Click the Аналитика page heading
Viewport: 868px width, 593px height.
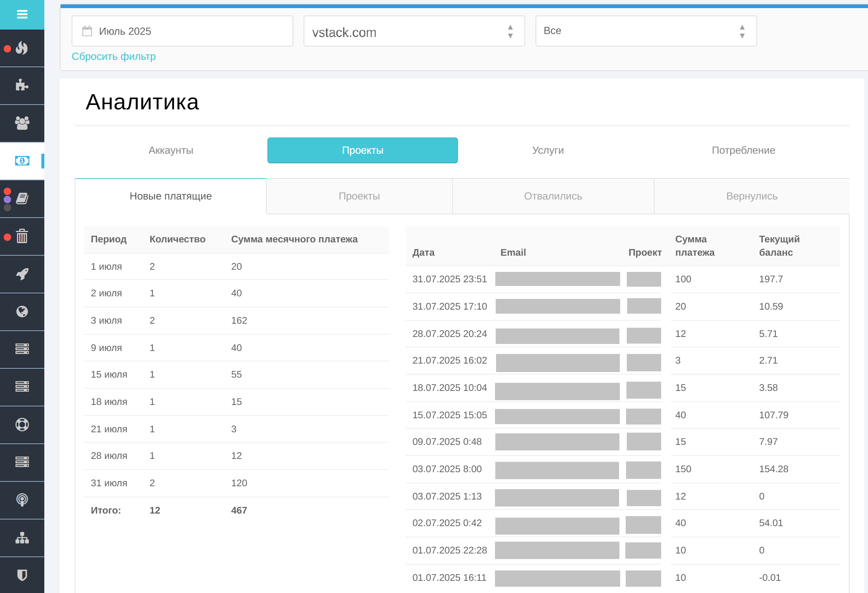(x=142, y=102)
